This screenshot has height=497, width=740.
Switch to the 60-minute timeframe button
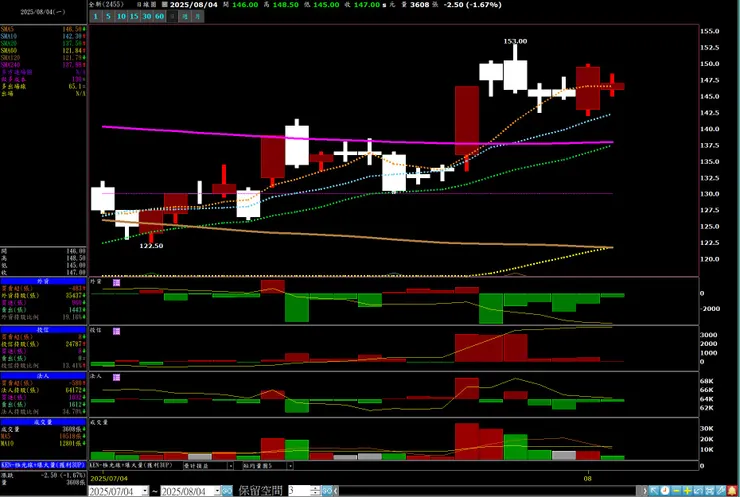point(160,17)
